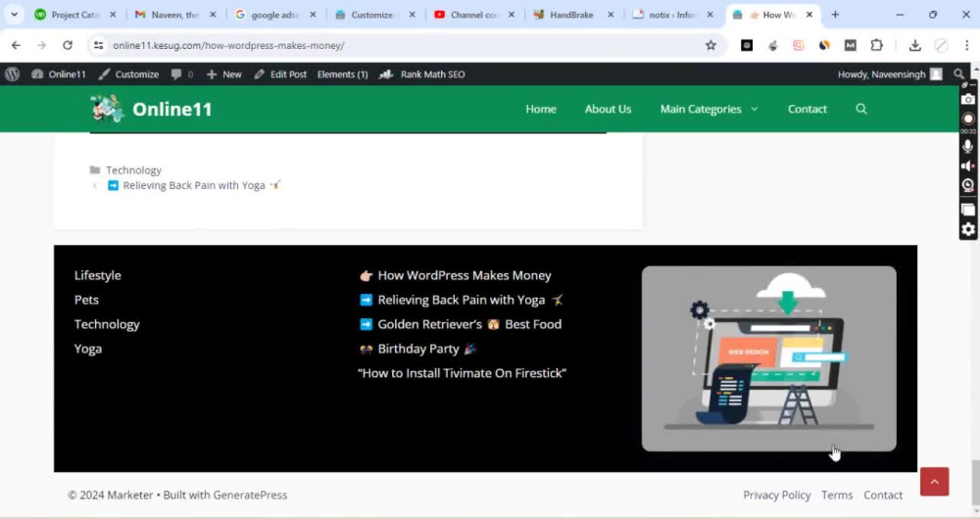Open the Main Categories menu item
Image resolution: width=980 pixels, height=519 pixels.
(701, 109)
